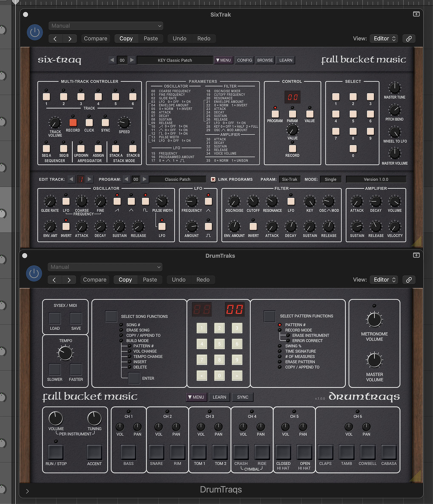This screenshot has width=433, height=504.
Task: Click six-traq LEARN button
Action: (x=286, y=60)
